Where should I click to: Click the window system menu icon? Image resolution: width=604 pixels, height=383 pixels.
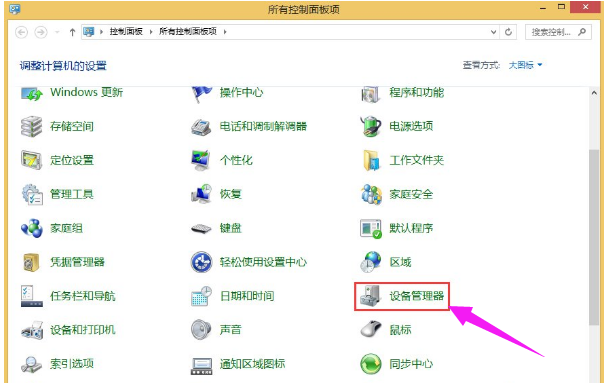[x=15, y=8]
